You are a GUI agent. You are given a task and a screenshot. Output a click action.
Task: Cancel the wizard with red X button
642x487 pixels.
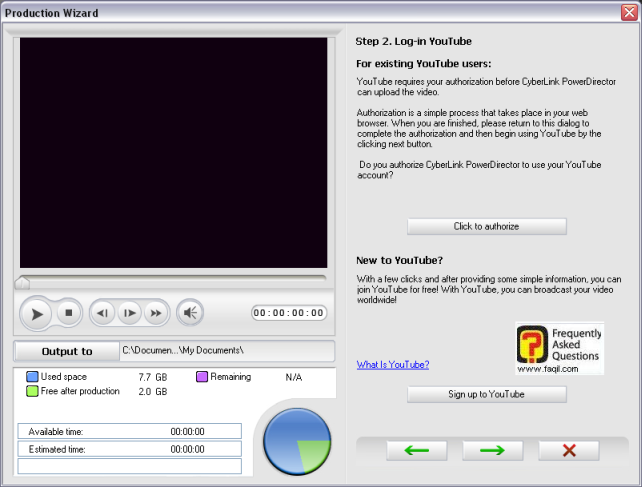point(569,451)
